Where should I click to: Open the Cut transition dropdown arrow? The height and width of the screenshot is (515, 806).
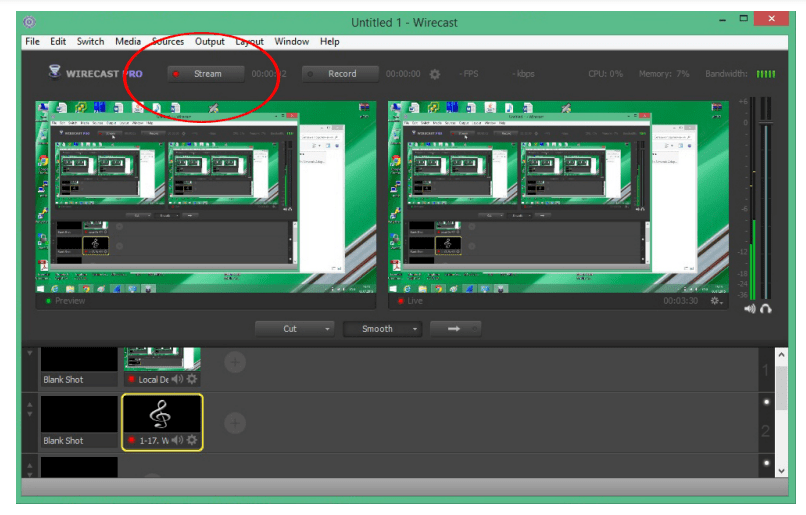(x=327, y=329)
